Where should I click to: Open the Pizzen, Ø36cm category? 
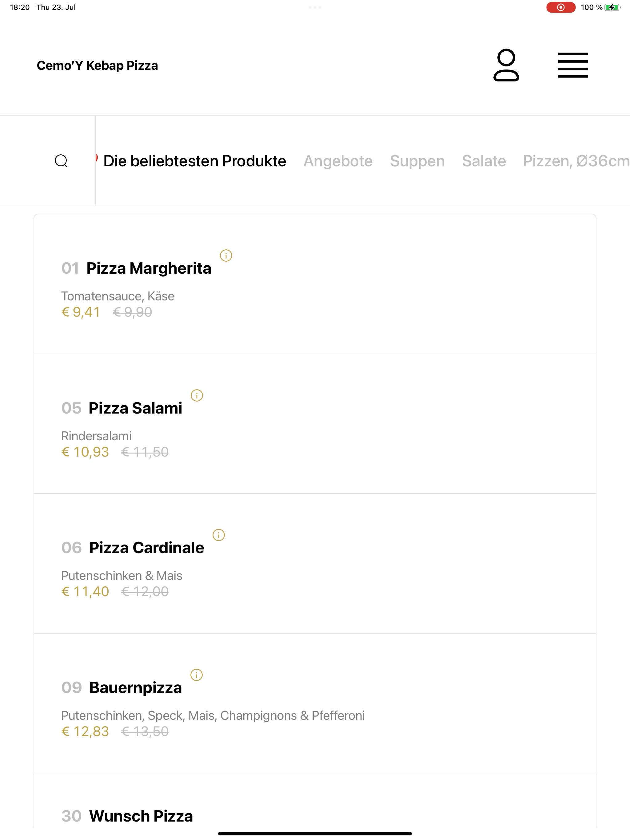576,161
